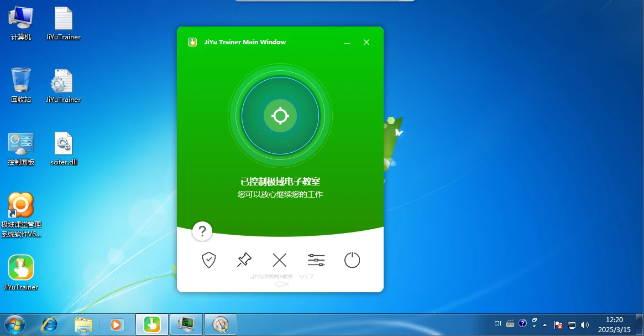Click the central crosshair target button
Image resolution: width=644 pixels, height=336 pixels.
tap(280, 116)
